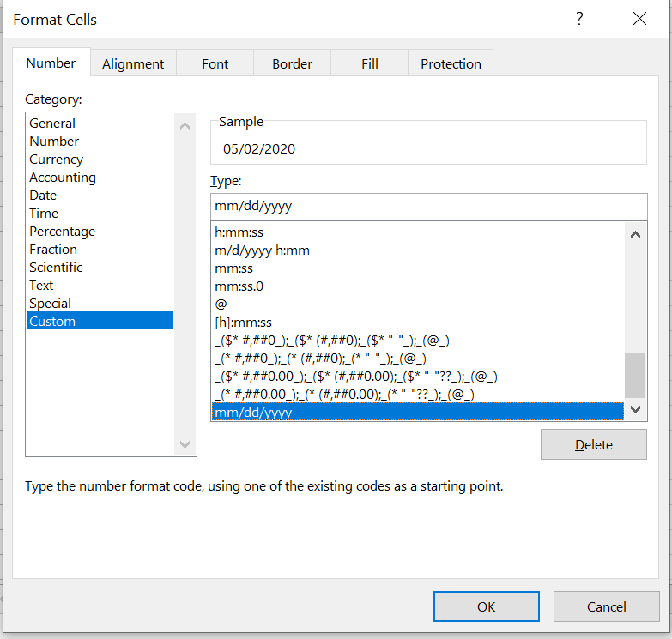
Task: Open the Border tab
Action: point(293,63)
